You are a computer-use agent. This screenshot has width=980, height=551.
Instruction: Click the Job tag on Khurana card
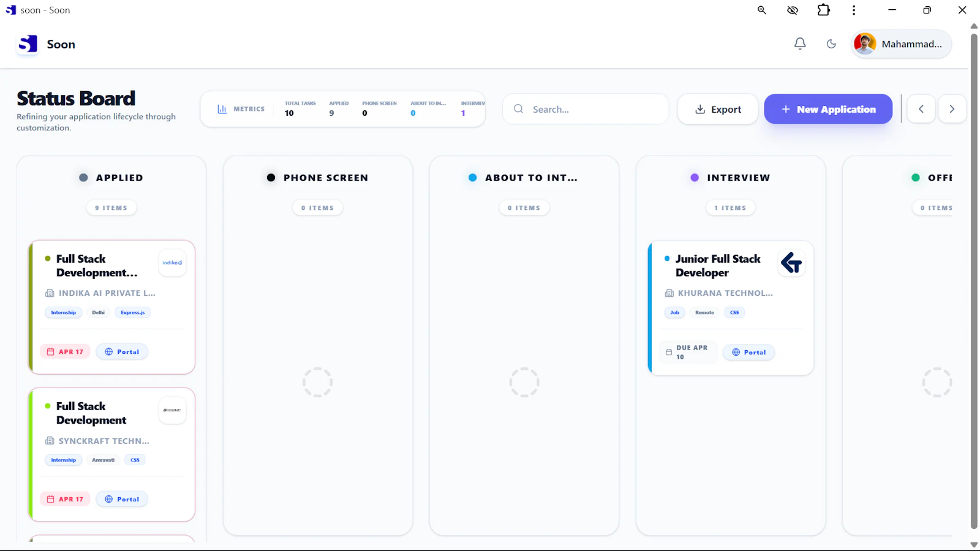click(x=675, y=312)
